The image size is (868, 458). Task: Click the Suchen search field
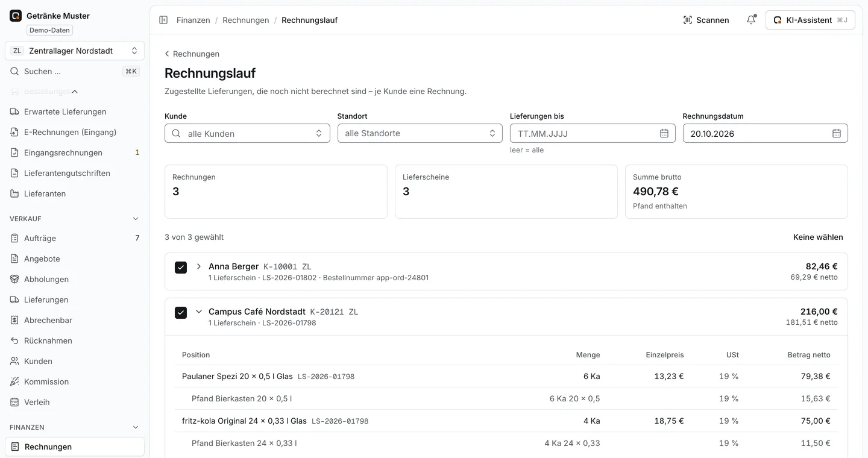pos(75,71)
